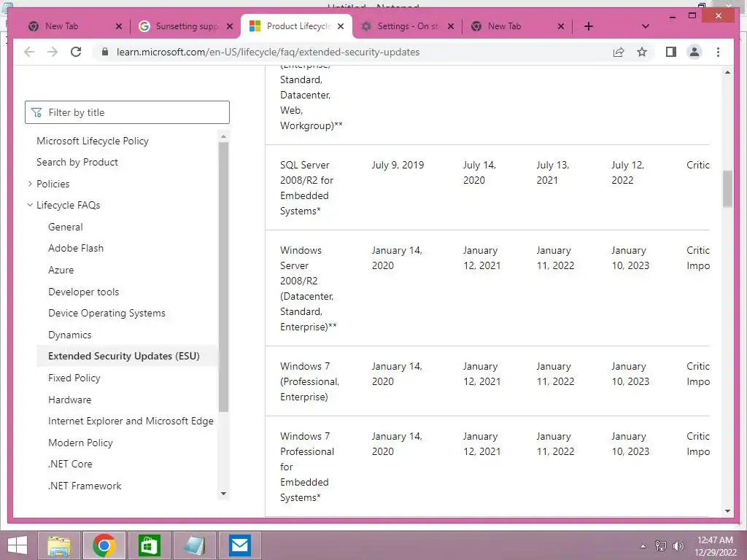
Task: Click sidebar scrollbar up arrow
Action: click(x=223, y=136)
